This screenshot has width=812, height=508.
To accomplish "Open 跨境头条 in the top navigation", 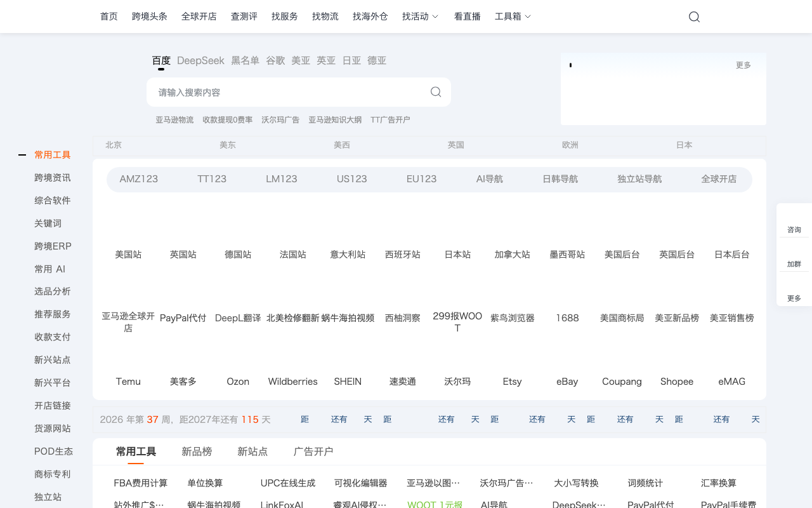I will [150, 17].
